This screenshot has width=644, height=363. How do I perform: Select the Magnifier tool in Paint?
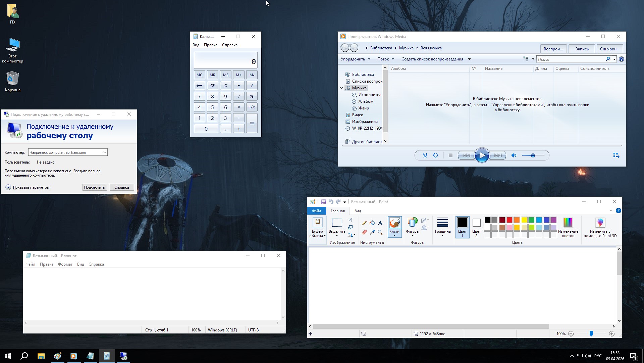(380, 232)
